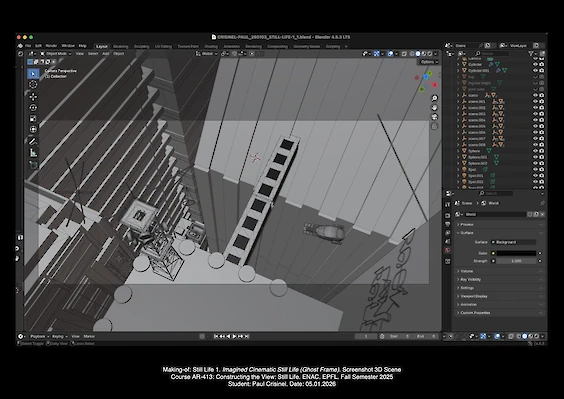Image resolution: width=564 pixels, height=399 pixels.
Task: Expand the scene.002 outliner item
Action: (x=458, y=108)
